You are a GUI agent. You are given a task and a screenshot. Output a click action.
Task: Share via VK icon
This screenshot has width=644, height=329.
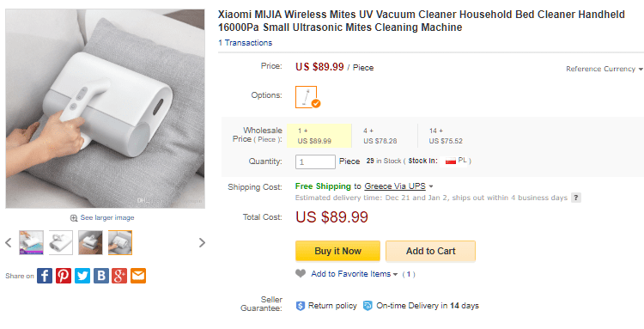[100, 276]
